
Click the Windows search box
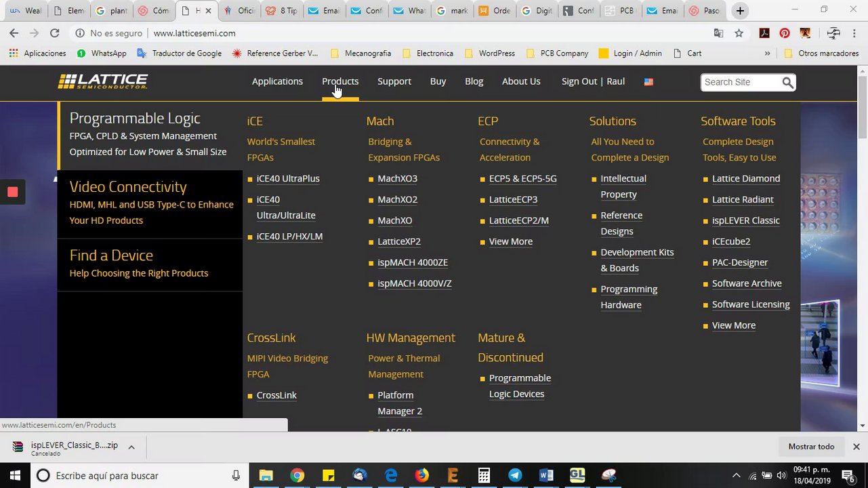[139, 475]
